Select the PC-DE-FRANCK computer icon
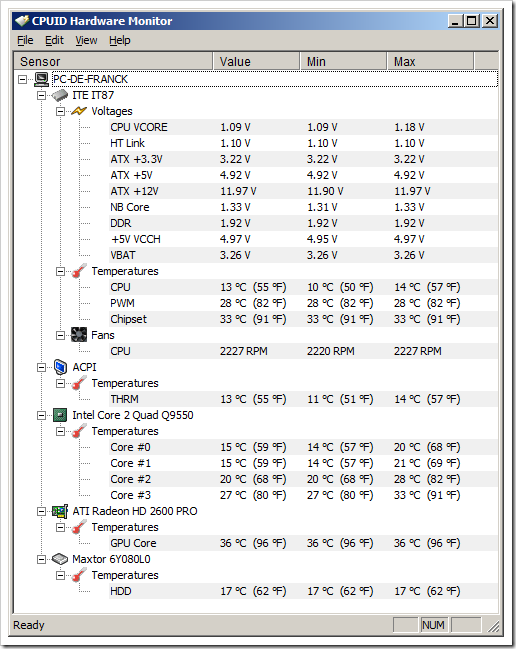The width and height of the screenshot is (516, 649). click(x=41, y=79)
